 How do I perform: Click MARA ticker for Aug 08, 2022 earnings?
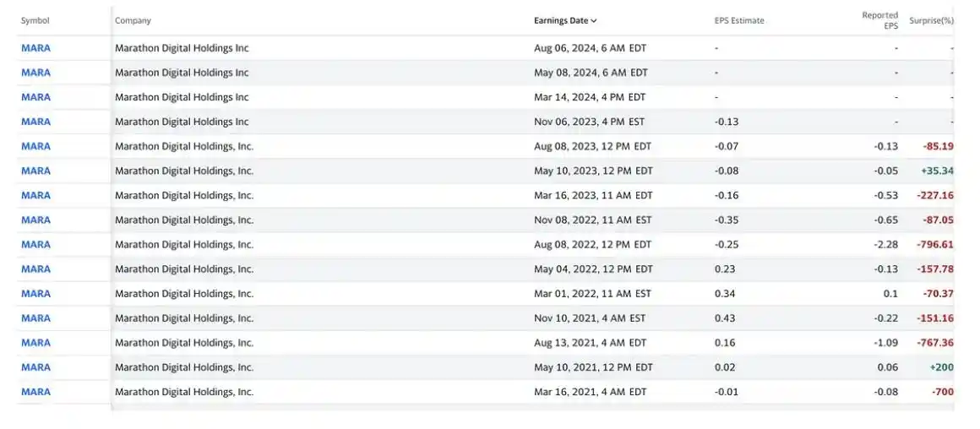pyautogui.click(x=35, y=244)
